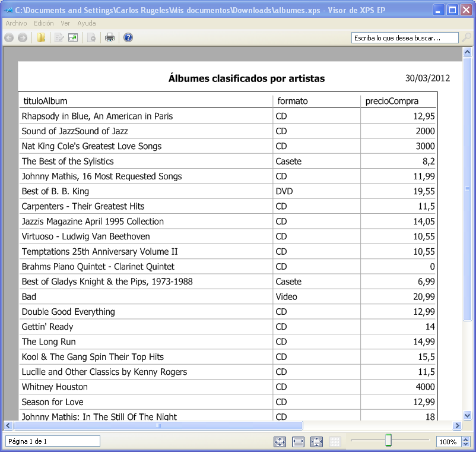Click the search text field

click(405, 38)
